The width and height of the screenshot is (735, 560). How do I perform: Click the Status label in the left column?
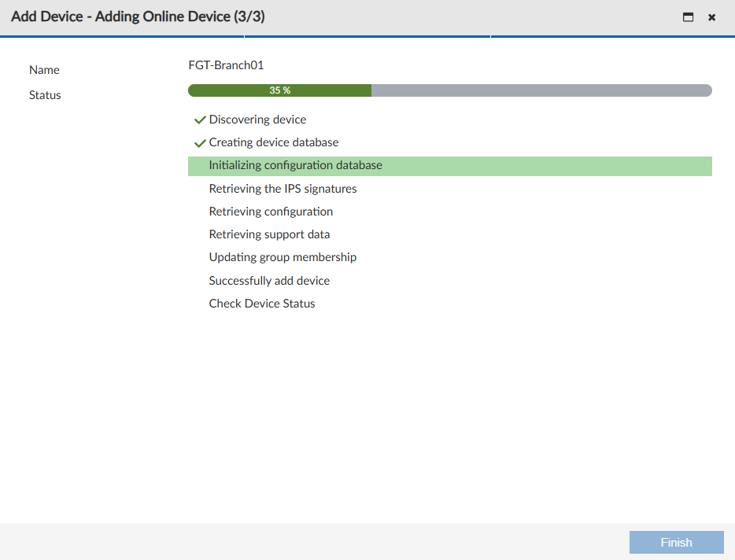coord(44,95)
